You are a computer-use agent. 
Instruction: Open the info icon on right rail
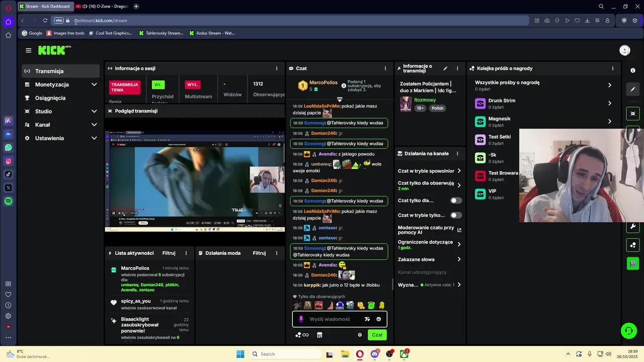pos(633,70)
